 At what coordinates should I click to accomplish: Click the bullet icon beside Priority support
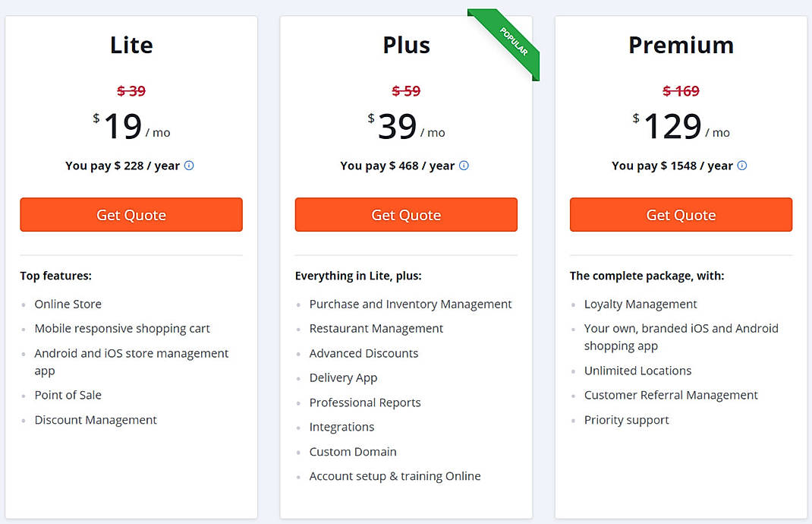(574, 420)
